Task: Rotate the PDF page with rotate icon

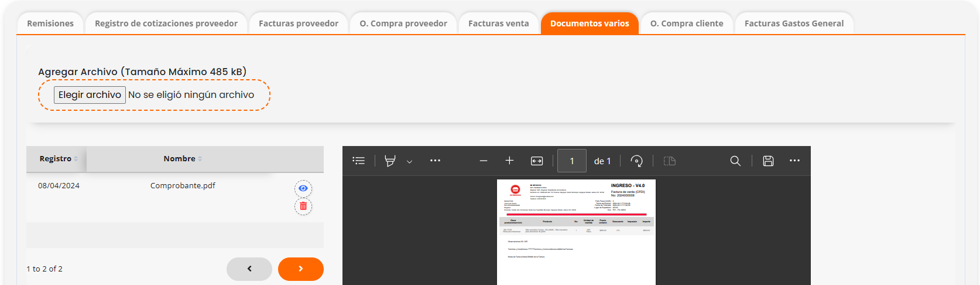Action: pos(636,161)
